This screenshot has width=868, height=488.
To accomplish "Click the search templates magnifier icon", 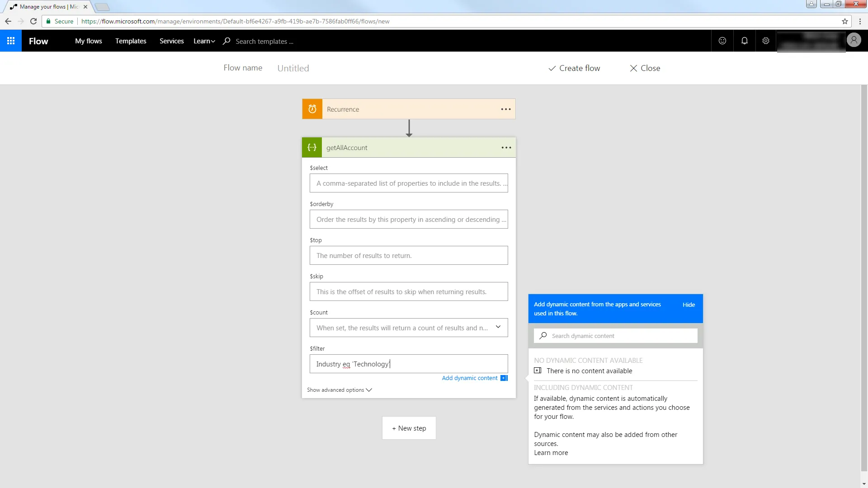I will [226, 41].
